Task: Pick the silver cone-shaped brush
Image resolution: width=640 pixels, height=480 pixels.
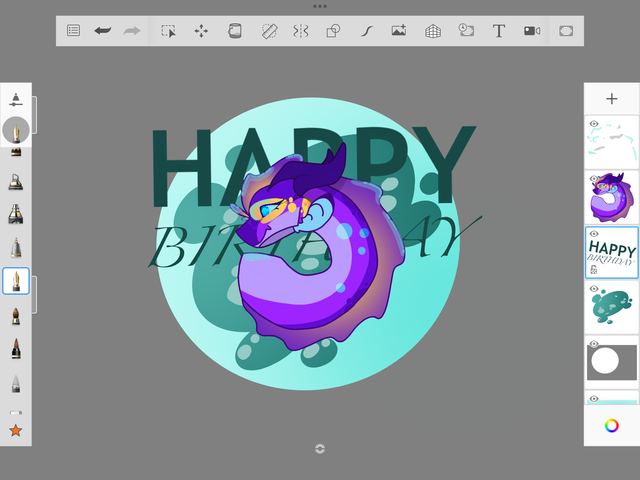Action: pyautogui.click(x=16, y=247)
